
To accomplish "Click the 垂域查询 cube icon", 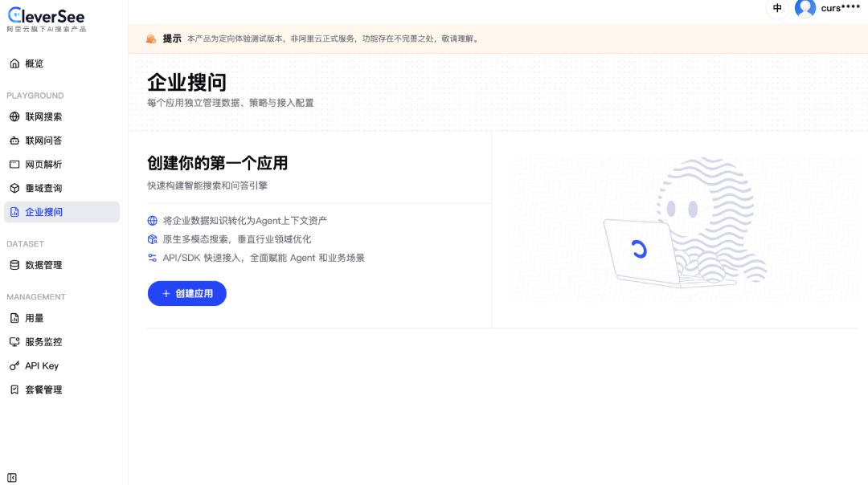I will click(x=14, y=188).
